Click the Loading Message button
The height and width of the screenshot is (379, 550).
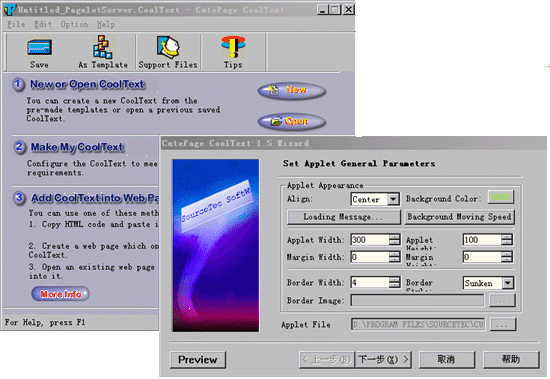click(x=343, y=217)
